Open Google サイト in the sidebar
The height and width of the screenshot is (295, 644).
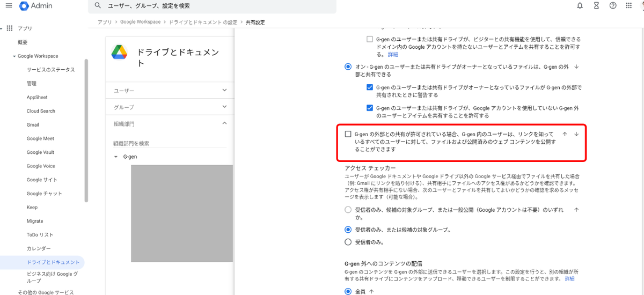[x=42, y=180]
